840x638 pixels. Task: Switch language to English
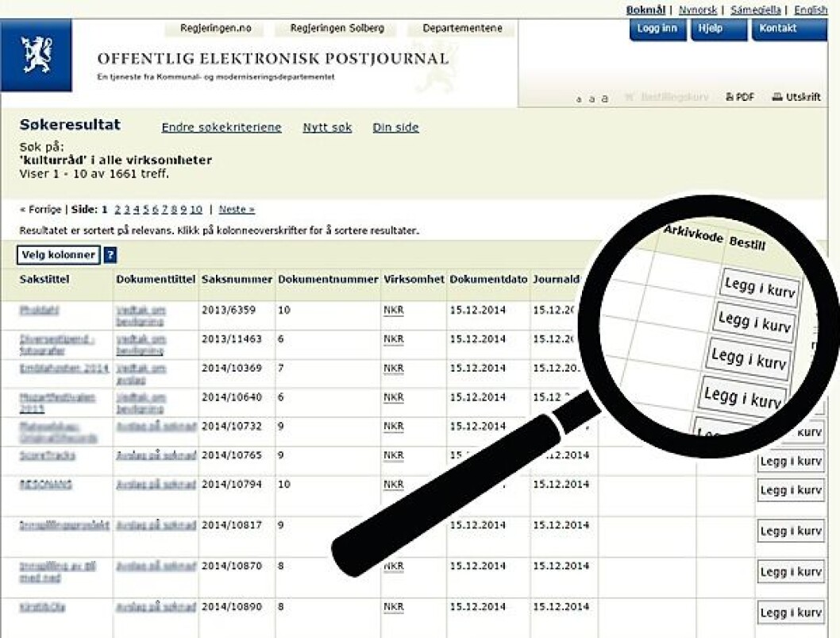811,10
